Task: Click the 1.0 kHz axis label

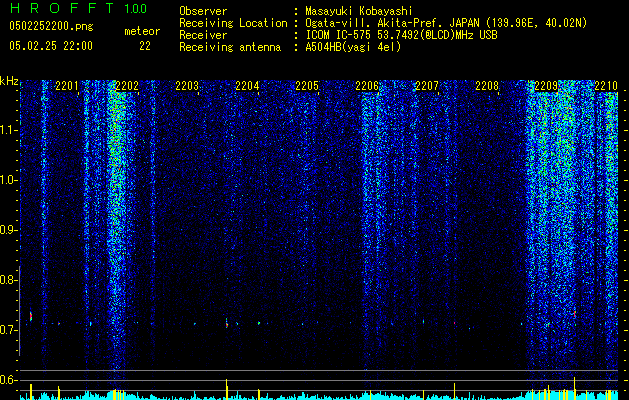Action: (x=8, y=180)
